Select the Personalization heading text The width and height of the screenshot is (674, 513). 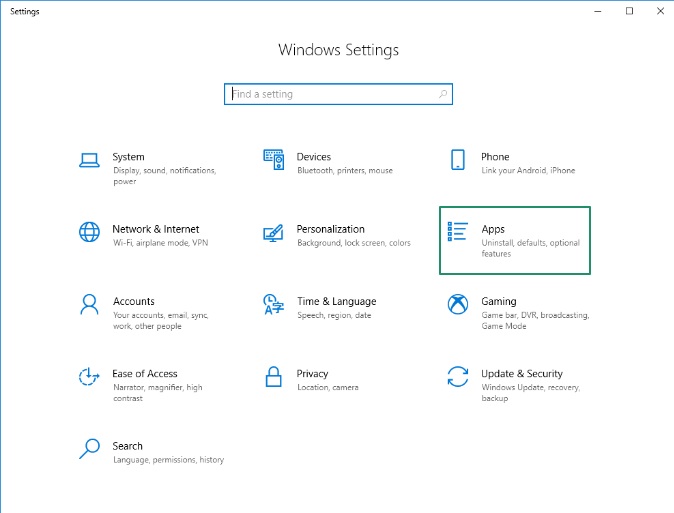coord(331,229)
